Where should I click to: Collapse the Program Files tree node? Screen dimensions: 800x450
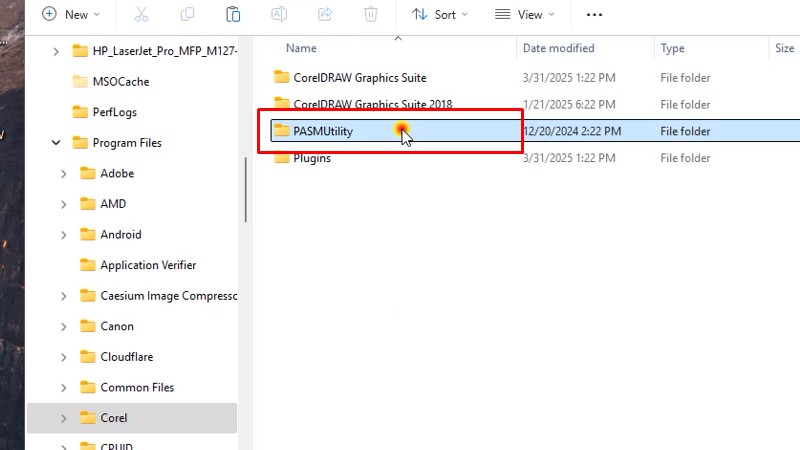(x=56, y=143)
